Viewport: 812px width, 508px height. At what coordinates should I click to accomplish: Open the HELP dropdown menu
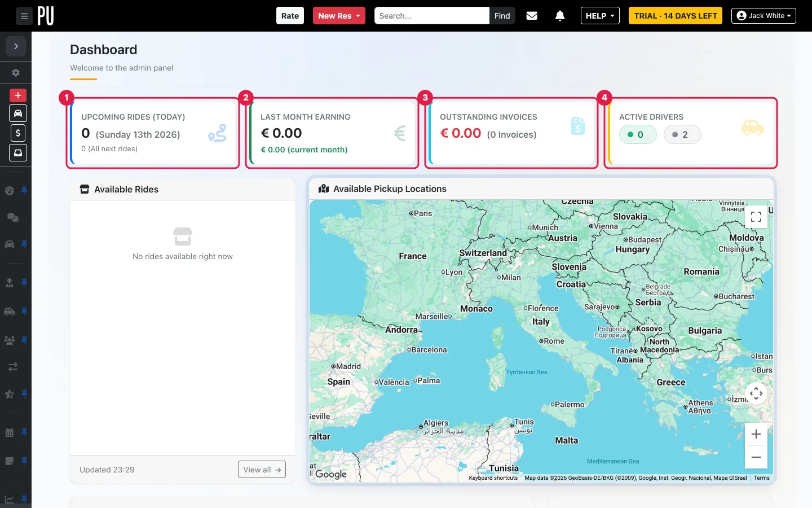[600, 16]
